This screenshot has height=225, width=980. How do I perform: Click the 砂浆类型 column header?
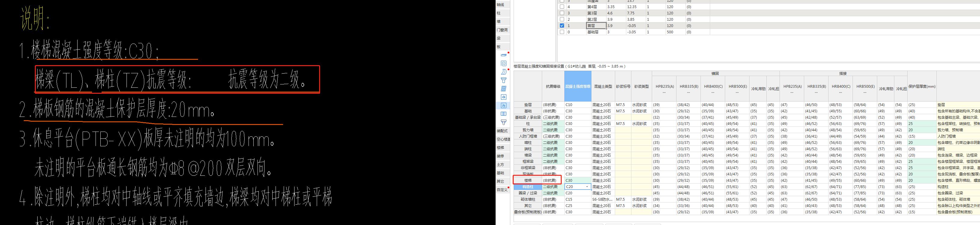click(641, 86)
